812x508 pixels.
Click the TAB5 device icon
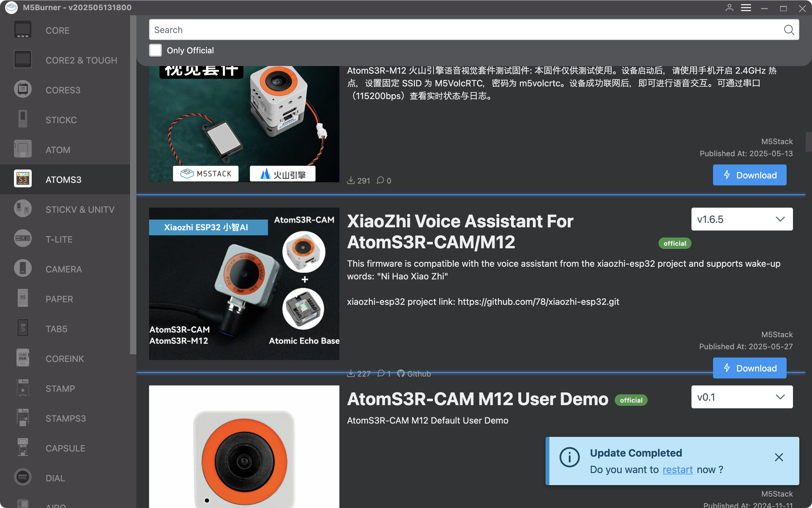coord(23,328)
